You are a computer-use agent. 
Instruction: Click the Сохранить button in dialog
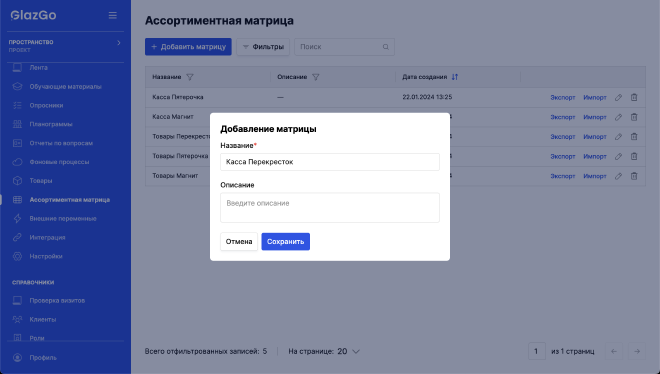point(285,241)
